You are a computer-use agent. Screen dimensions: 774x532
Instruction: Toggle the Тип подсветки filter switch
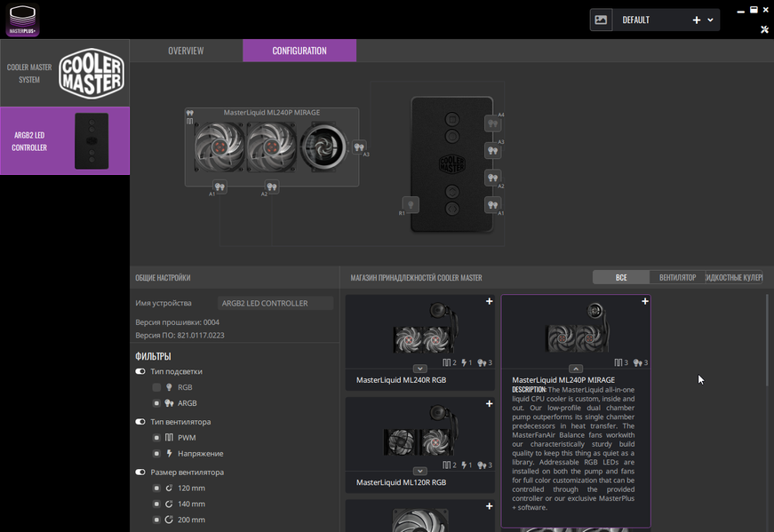[x=140, y=371]
